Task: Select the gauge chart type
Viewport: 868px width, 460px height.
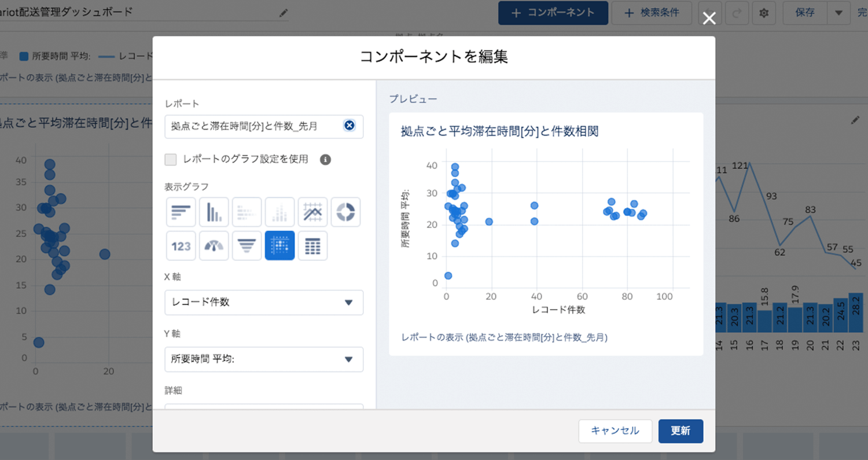Action: click(x=214, y=246)
